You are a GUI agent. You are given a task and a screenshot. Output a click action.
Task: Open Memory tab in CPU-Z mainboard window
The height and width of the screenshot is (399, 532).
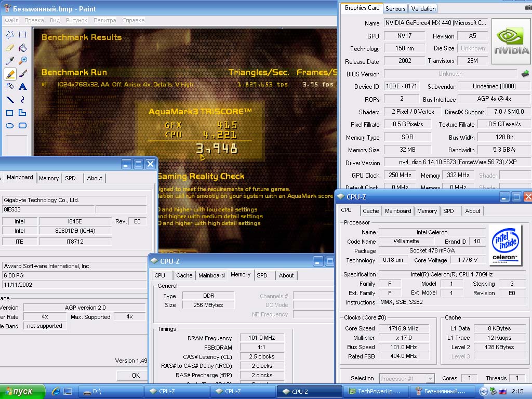(x=49, y=179)
